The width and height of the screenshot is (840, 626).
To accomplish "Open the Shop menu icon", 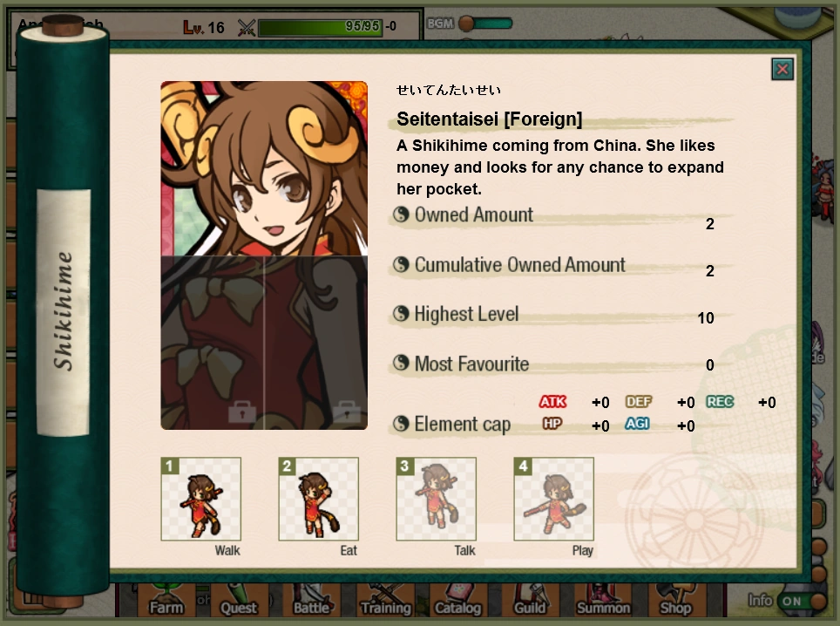I will [675, 602].
